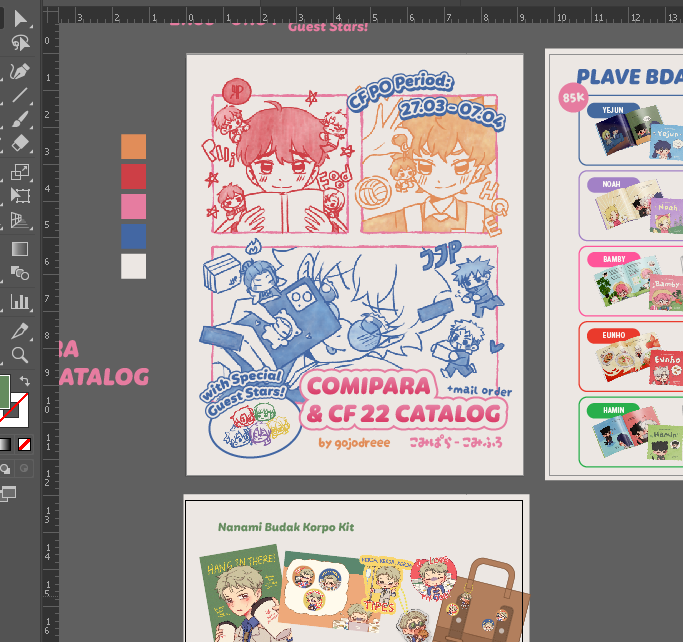Click the ruler origin corner box
Screen dimensions: 683x642
50,15
